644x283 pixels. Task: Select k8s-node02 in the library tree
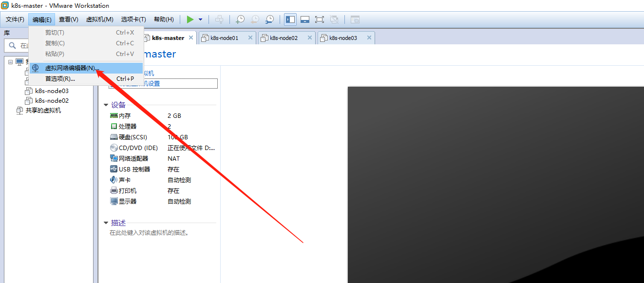click(x=52, y=101)
